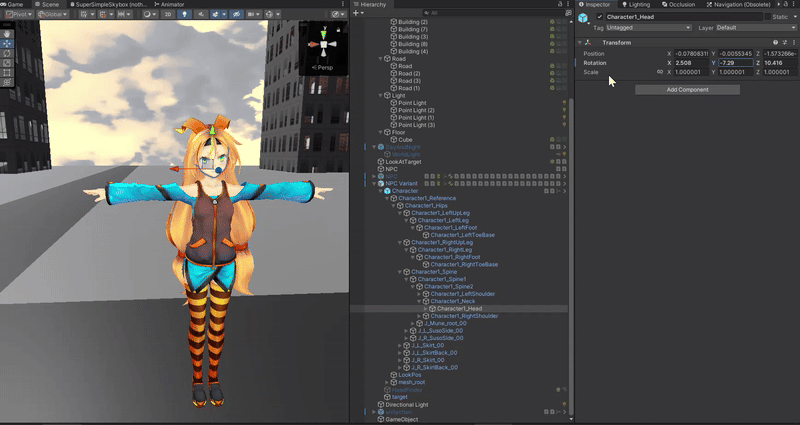
Task: Toggle hidden objects visibility in Scene toolbar
Action: (x=236, y=14)
